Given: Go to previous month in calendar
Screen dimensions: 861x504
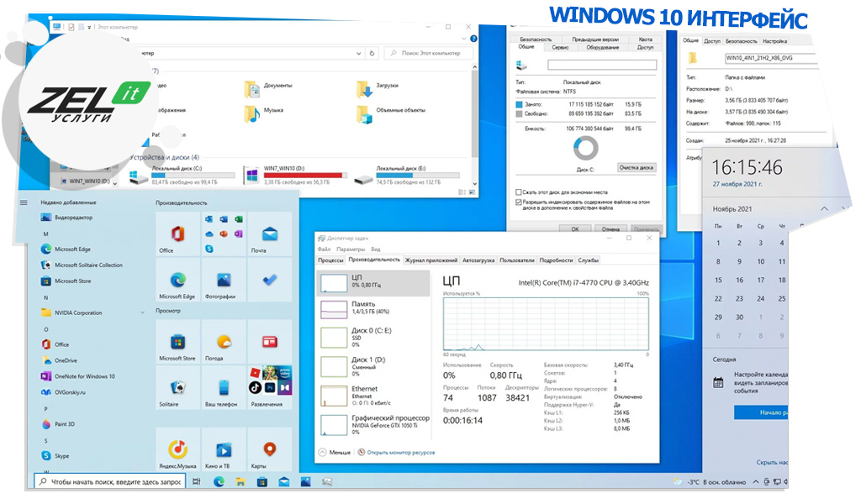Looking at the screenshot, I should (x=824, y=208).
